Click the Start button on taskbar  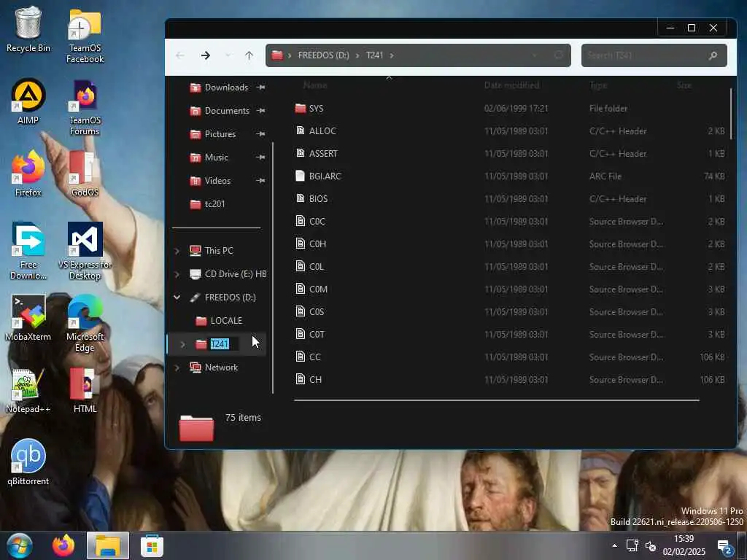[20, 545]
